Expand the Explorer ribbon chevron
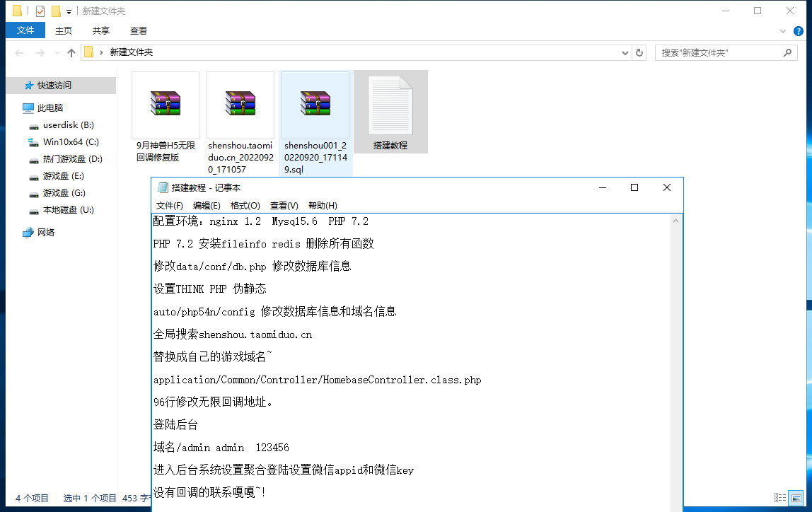Image resolution: width=812 pixels, height=512 pixels. point(783,31)
